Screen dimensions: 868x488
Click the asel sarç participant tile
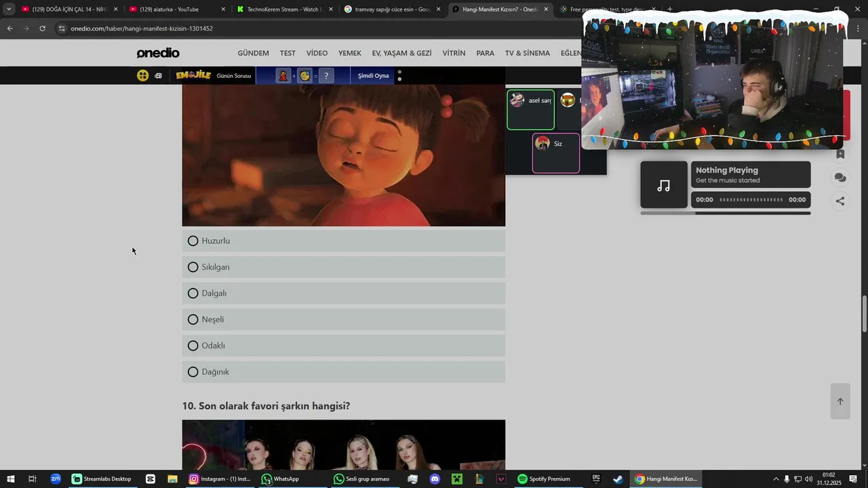(x=530, y=110)
